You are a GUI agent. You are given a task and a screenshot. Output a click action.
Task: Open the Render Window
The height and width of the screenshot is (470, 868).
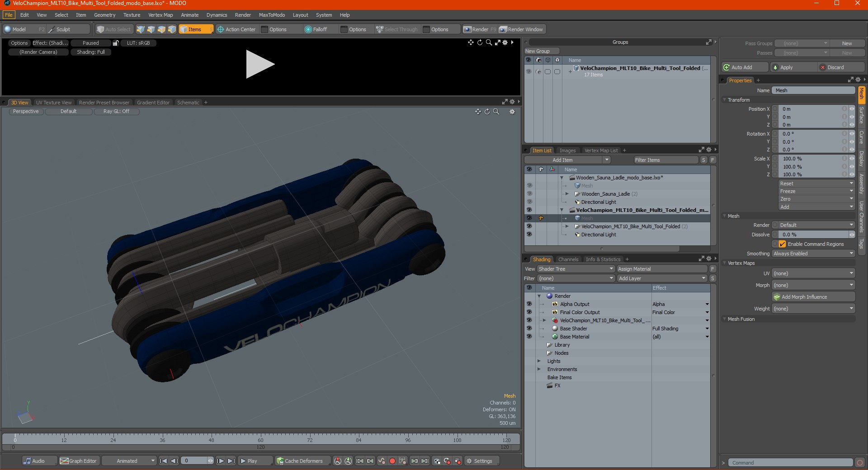click(x=522, y=29)
